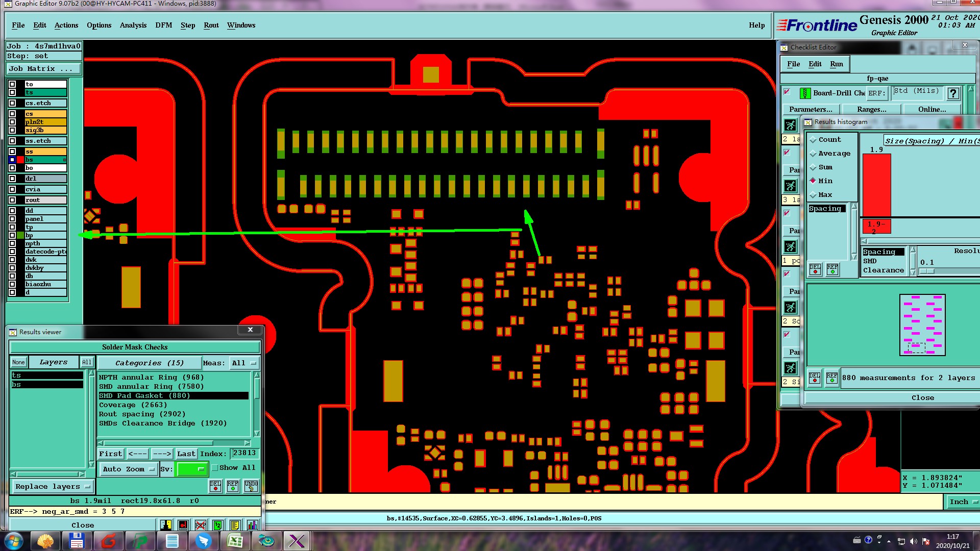Click the yellow-black silhouette icon beside Close
The image size is (980, 551).
(x=166, y=525)
